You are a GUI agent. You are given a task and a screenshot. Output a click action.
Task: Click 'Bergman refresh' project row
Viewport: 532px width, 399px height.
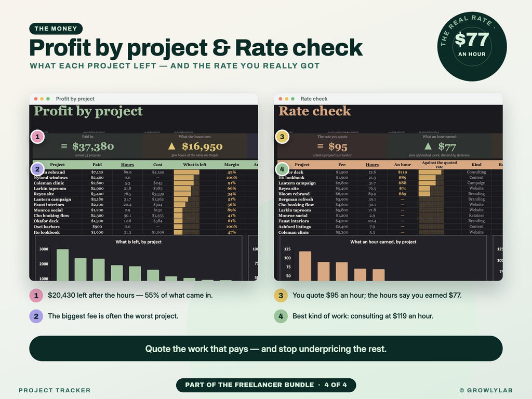tap(390, 199)
